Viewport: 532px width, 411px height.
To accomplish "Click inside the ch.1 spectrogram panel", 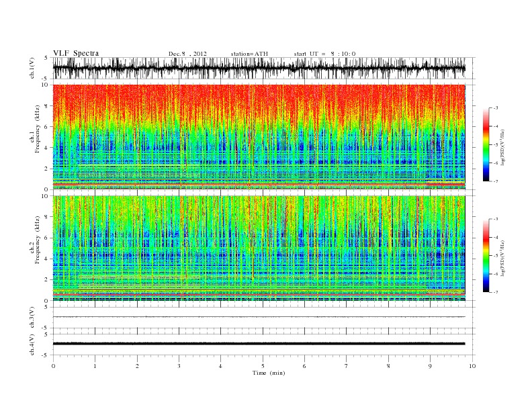I will tap(259, 137).
